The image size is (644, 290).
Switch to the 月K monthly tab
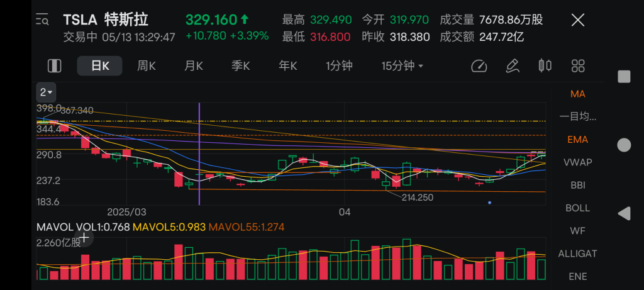click(194, 65)
